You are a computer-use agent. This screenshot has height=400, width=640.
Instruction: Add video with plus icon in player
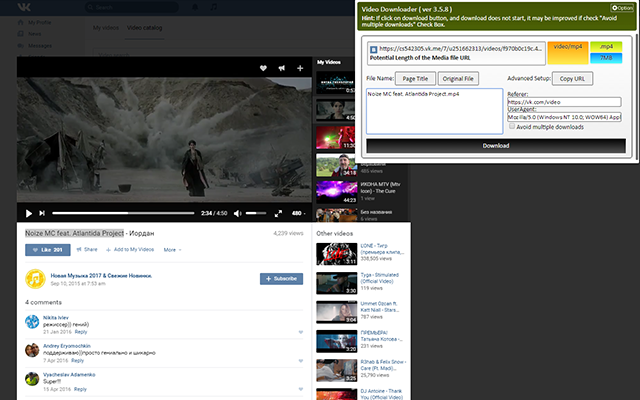(300, 68)
